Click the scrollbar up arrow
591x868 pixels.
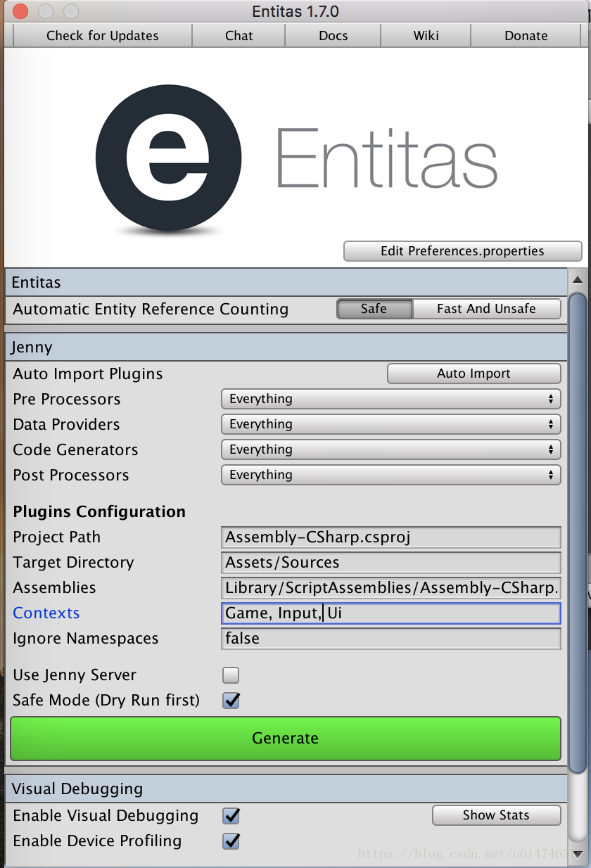(578, 279)
